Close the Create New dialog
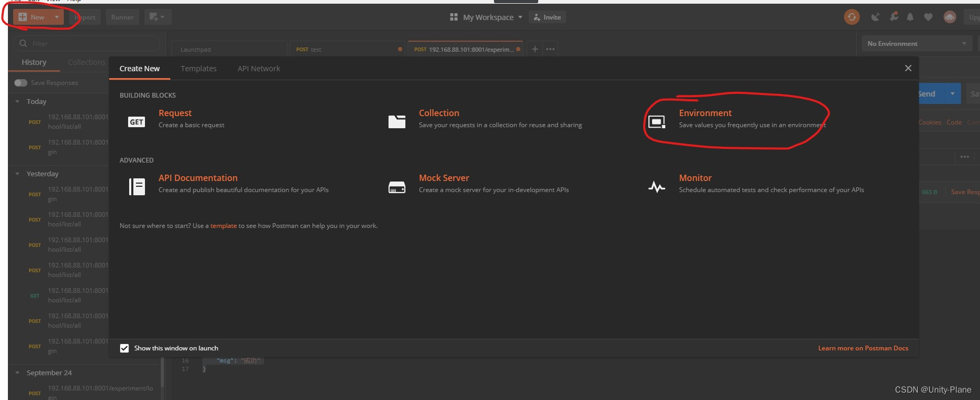The height and width of the screenshot is (400, 980). 908,68
